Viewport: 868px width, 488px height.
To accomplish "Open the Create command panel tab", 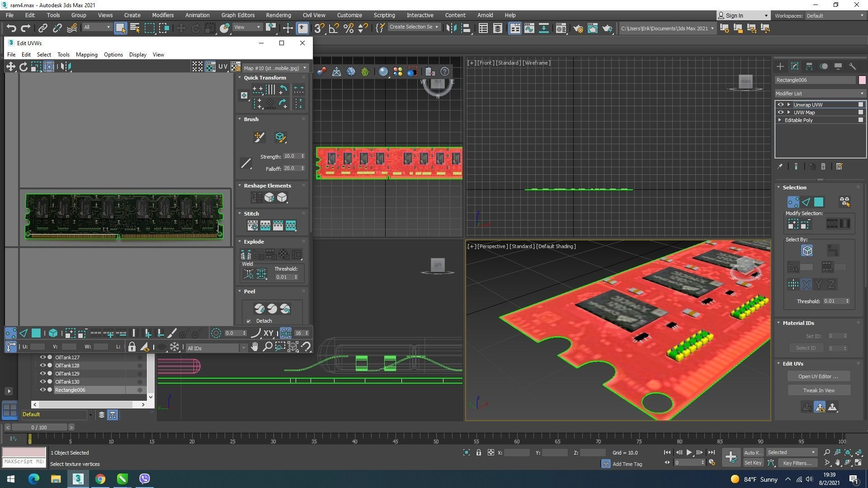I will pos(780,66).
